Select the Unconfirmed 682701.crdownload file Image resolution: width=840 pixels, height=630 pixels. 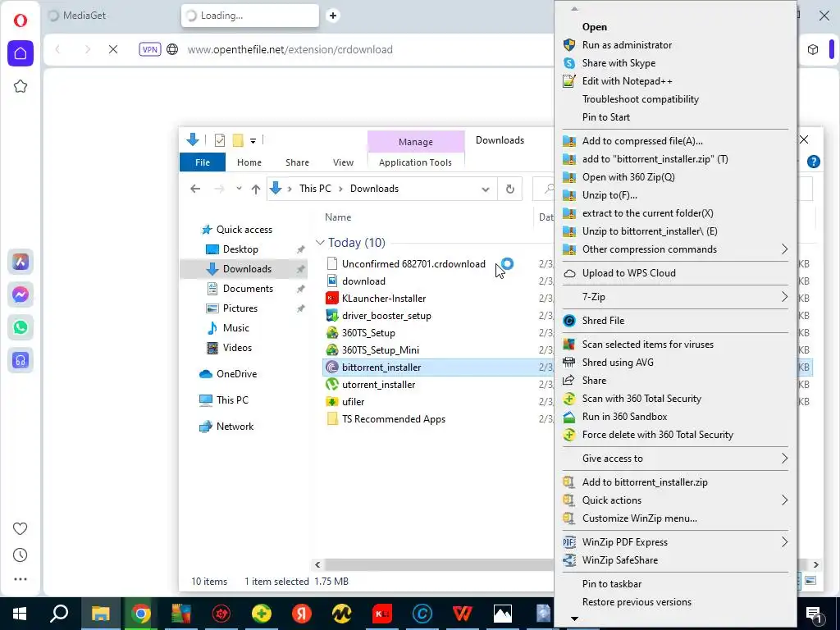[413, 263]
